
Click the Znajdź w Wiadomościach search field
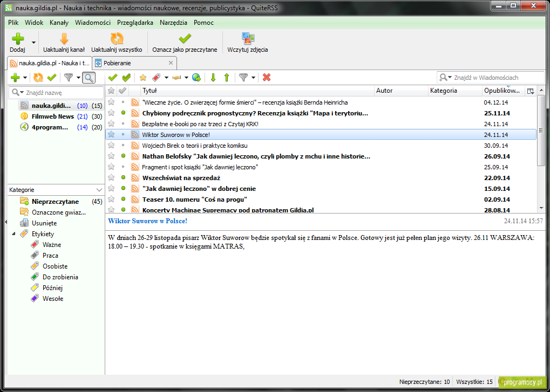[491, 78]
